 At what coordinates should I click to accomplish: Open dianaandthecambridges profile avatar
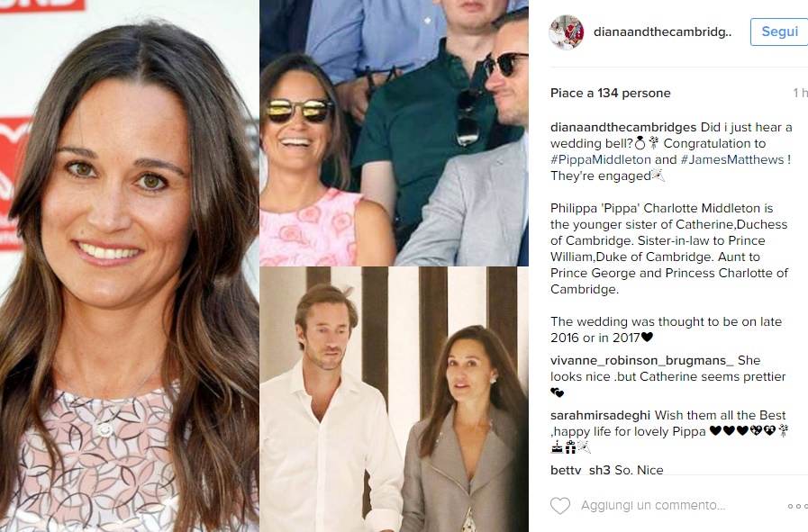(x=567, y=32)
